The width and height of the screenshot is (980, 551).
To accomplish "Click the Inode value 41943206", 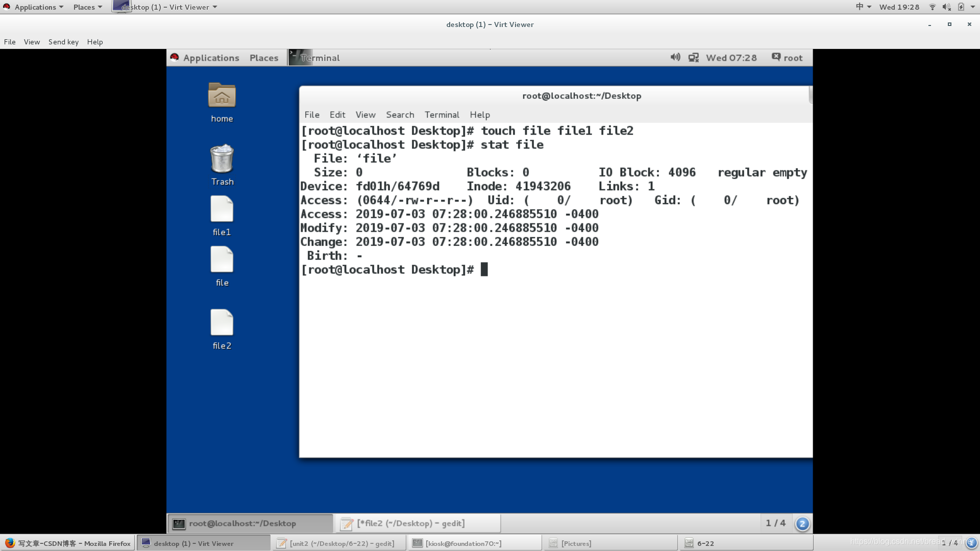I will point(543,186).
